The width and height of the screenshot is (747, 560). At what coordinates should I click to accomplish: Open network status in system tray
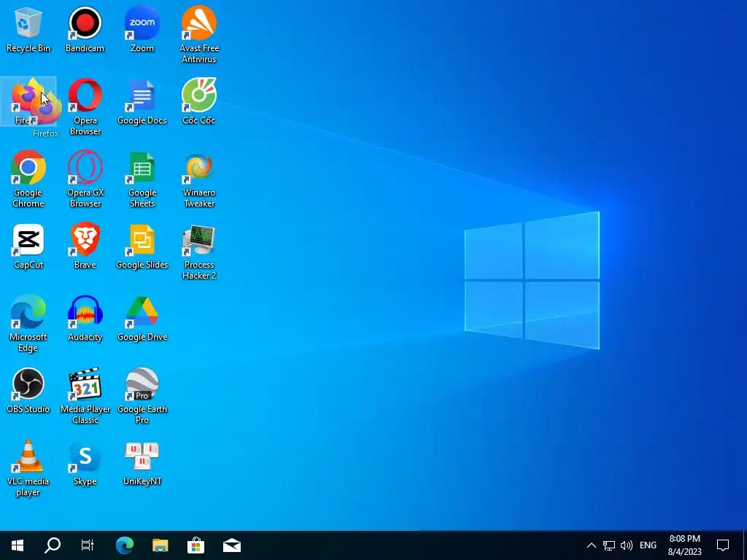coord(609,545)
